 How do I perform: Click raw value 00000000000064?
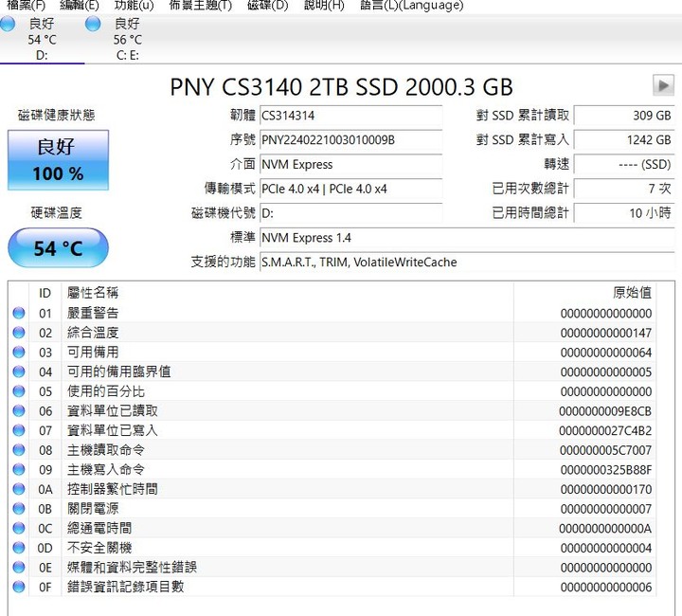coord(606,353)
